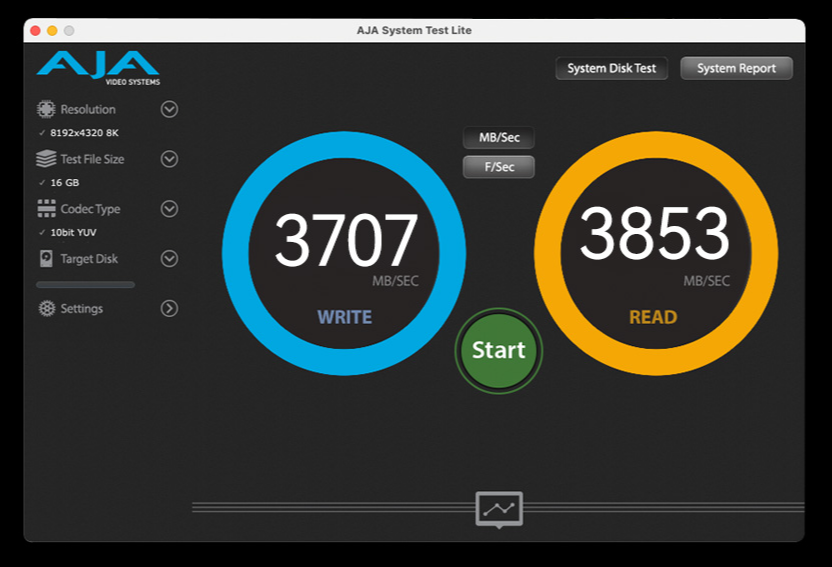Minimize the window with the yellow button
This screenshot has height=567, width=832.
52,31
